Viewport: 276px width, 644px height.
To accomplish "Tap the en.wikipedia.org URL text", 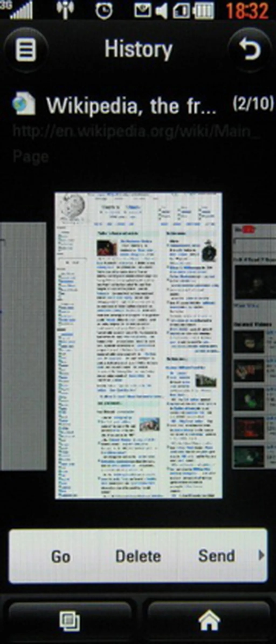I will (136, 144).
